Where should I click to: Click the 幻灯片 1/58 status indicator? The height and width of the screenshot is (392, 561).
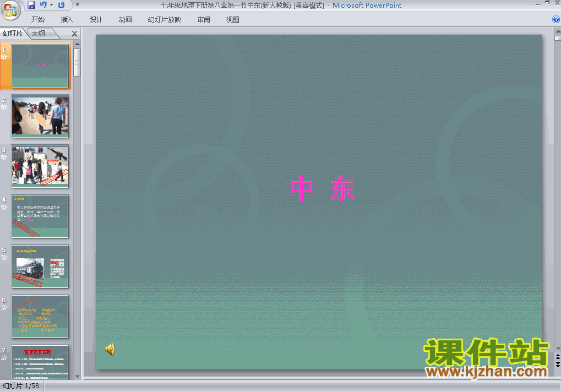pyautogui.click(x=21, y=386)
